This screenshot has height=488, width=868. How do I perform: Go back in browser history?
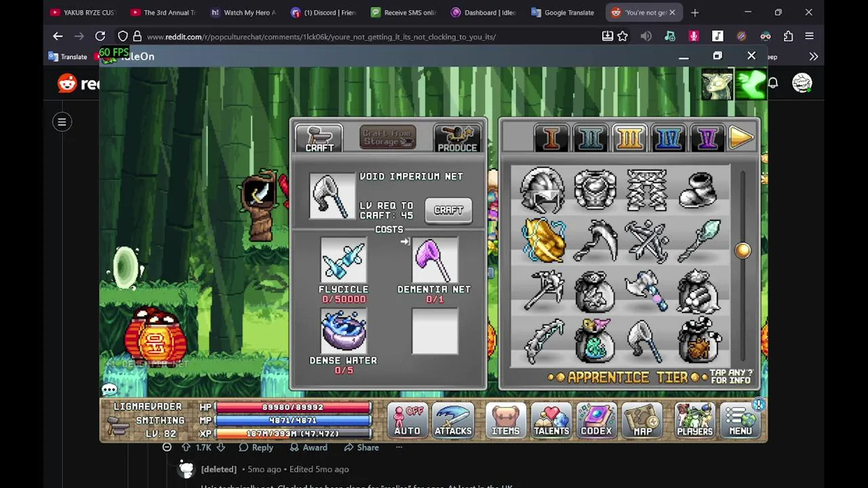58,37
